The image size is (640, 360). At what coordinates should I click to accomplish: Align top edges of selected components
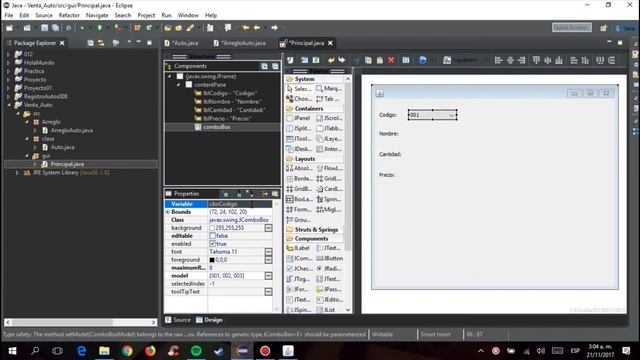(536, 60)
